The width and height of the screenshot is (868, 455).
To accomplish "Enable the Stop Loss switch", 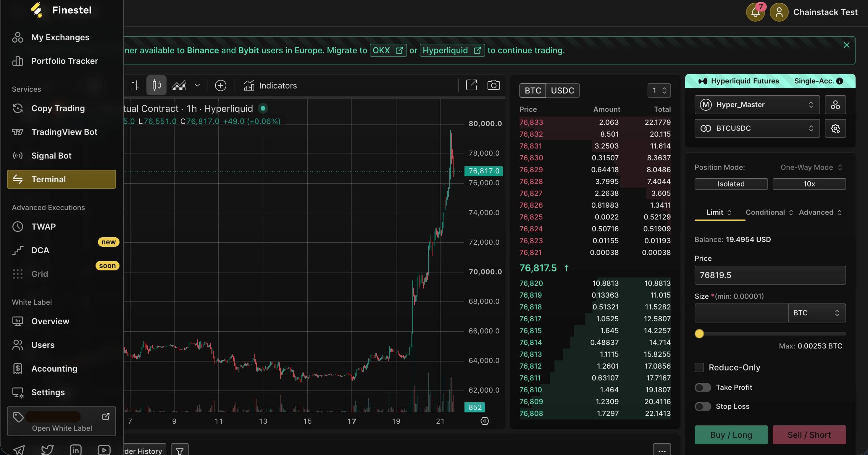I will click(x=703, y=406).
